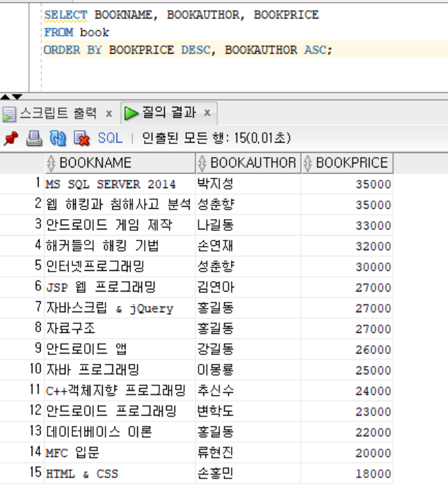Click the sort arrows icon in the BOOKAUTHOR header
This screenshot has width=448, height=492.
tap(202, 163)
